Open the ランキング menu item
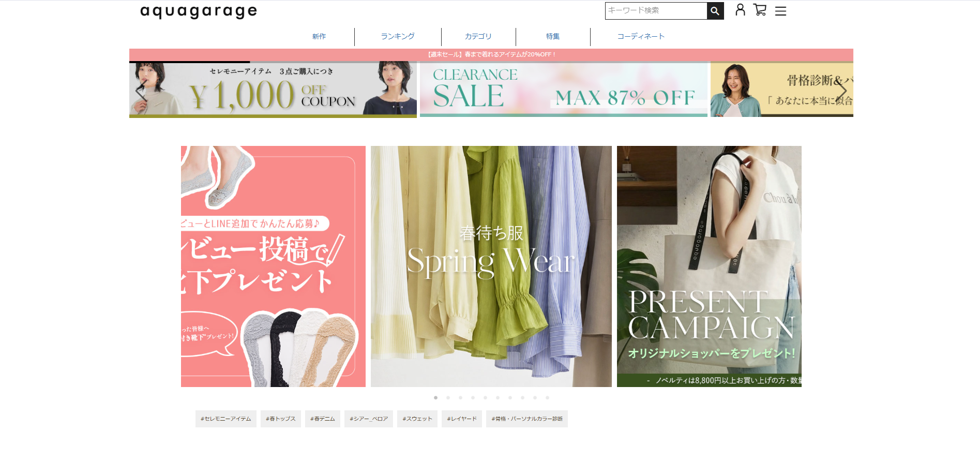Viewport: 980px width, 460px height. (398, 37)
